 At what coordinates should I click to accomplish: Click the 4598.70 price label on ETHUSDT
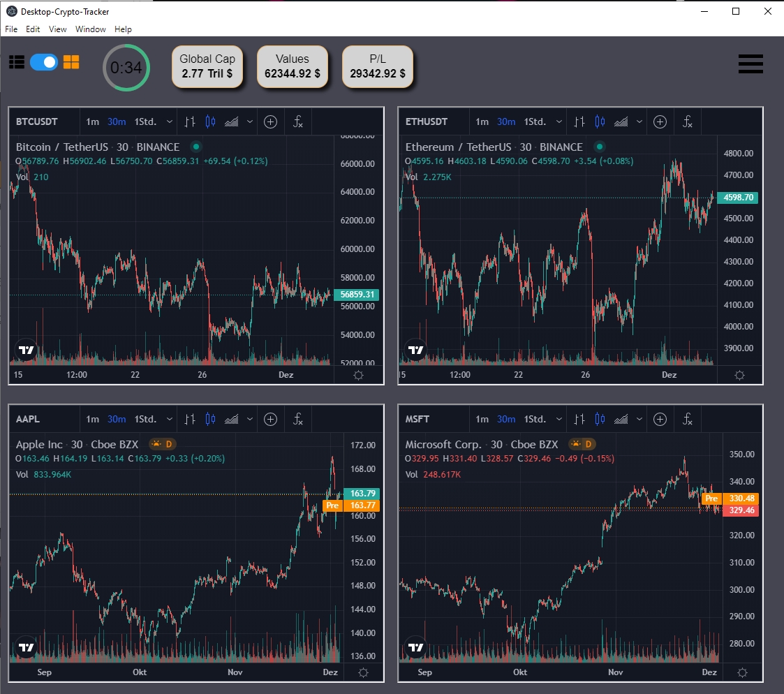pyautogui.click(x=737, y=198)
